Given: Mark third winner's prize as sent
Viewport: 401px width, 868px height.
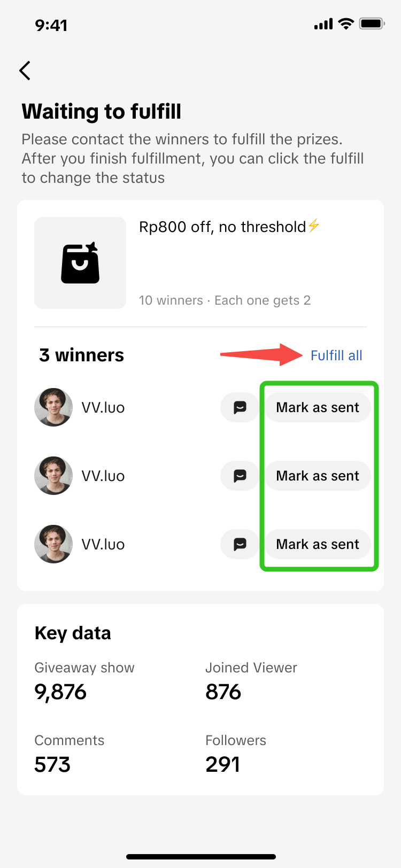Looking at the screenshot, I should (x=318, y=544).
